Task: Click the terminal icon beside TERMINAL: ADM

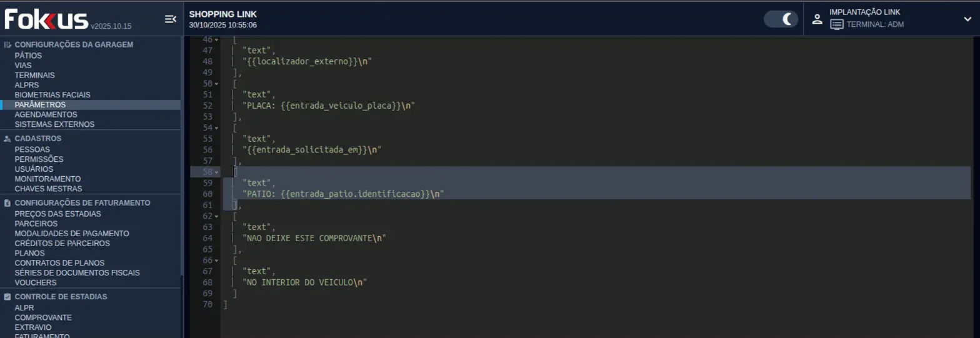Action: click(x=836, y=24)
